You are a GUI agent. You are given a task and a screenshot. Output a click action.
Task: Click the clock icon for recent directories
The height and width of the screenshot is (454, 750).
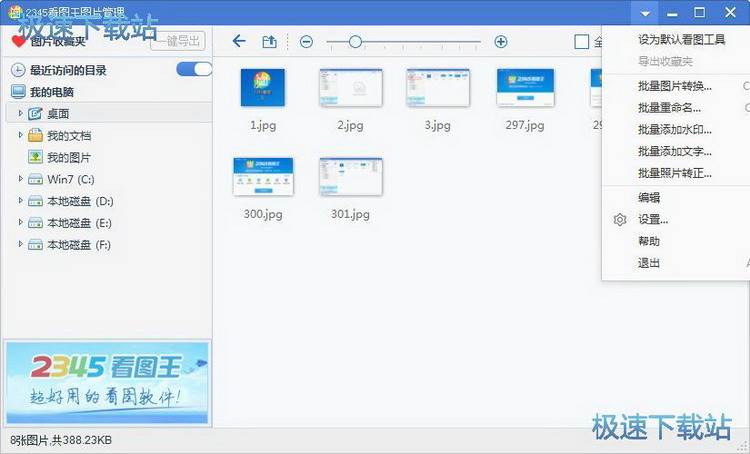18,70
